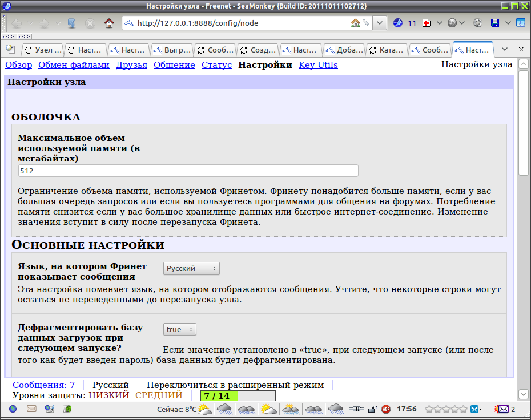
Task: Close the current tab with X button
Action: coord(521,50)
